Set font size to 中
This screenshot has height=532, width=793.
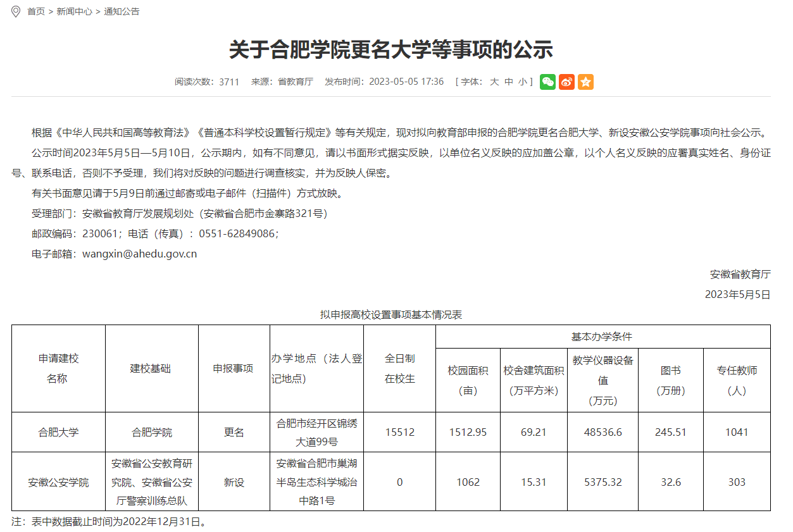pyautogui.click(x=508, y=82)
